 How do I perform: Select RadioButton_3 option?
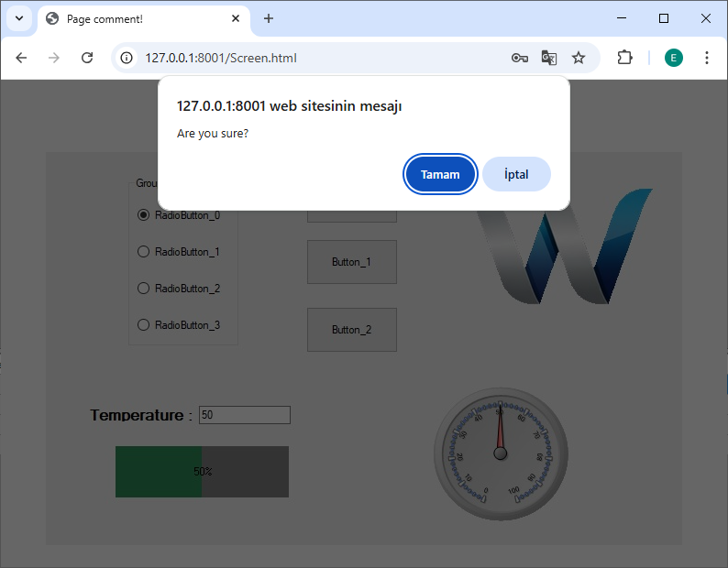[143, 325]
